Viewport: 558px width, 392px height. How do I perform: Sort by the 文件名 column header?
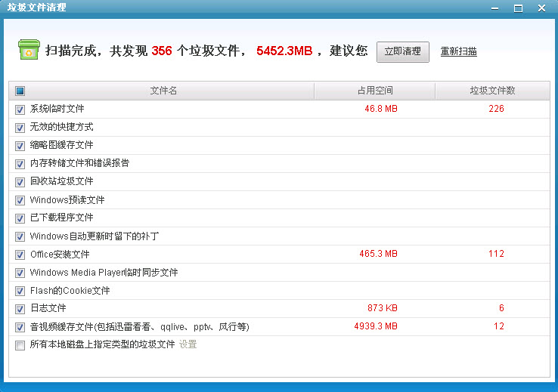click(x=163, y=91)
